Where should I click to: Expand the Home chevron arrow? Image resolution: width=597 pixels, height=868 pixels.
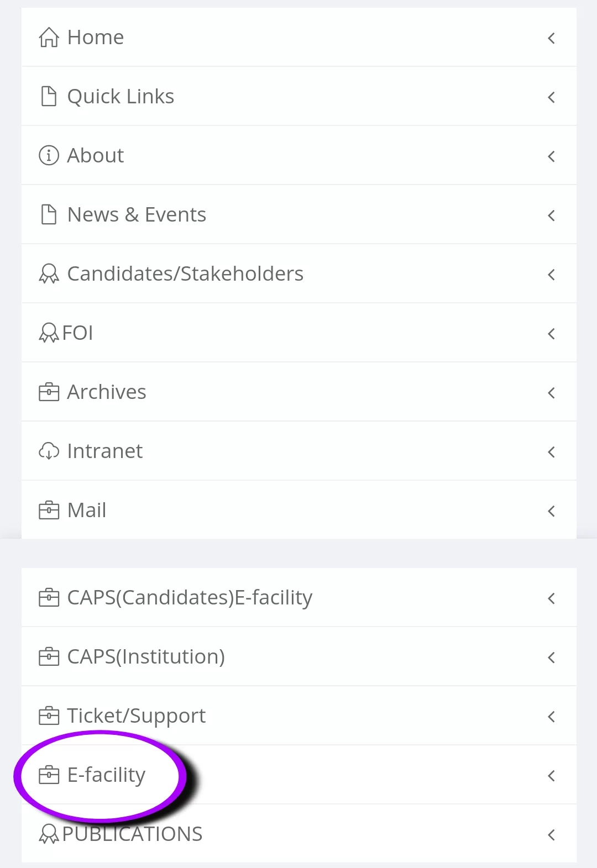[x=551, y=38]
